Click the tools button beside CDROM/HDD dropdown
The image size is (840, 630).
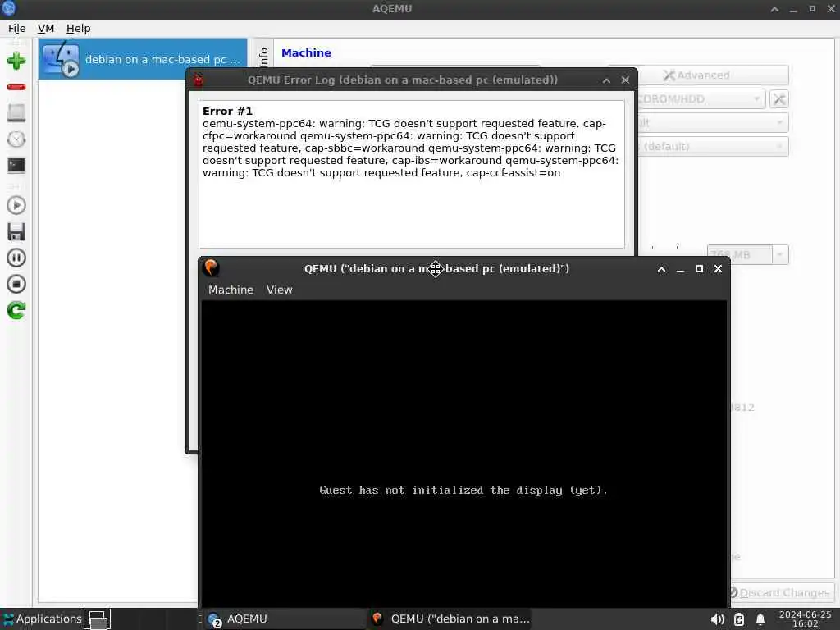pos(779,99)
